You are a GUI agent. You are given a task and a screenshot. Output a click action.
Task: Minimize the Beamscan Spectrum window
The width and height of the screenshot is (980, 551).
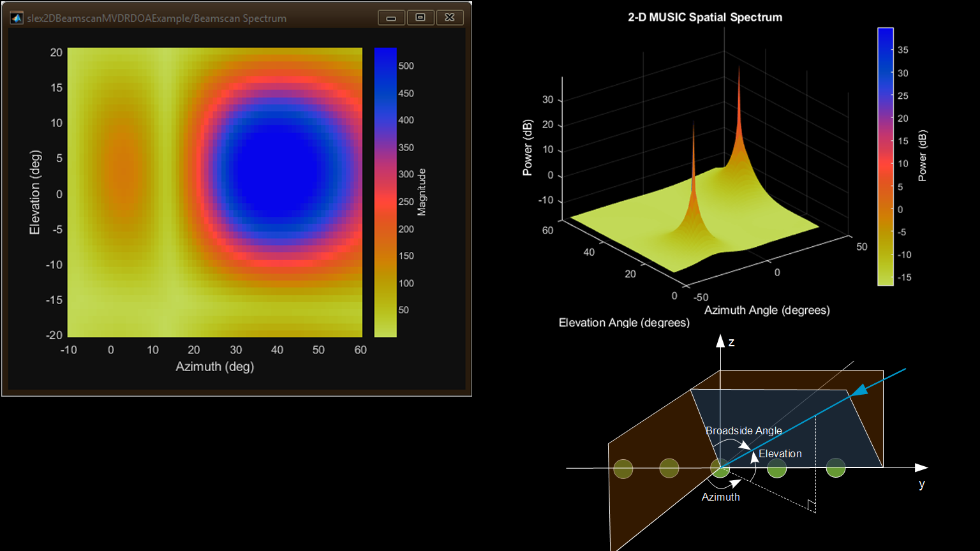[x=391, y=18]
